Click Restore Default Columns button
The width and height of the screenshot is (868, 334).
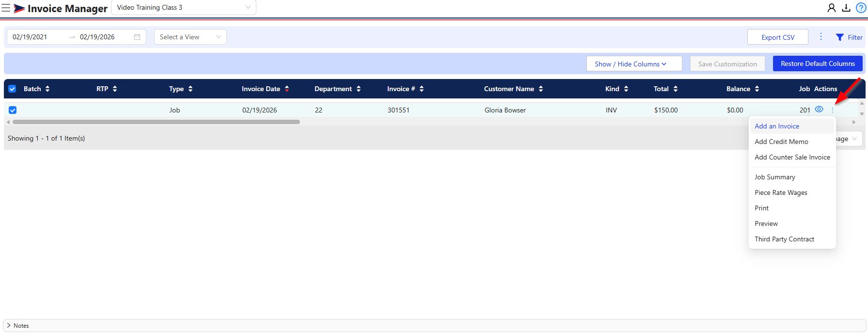click(x=817, y=64)
